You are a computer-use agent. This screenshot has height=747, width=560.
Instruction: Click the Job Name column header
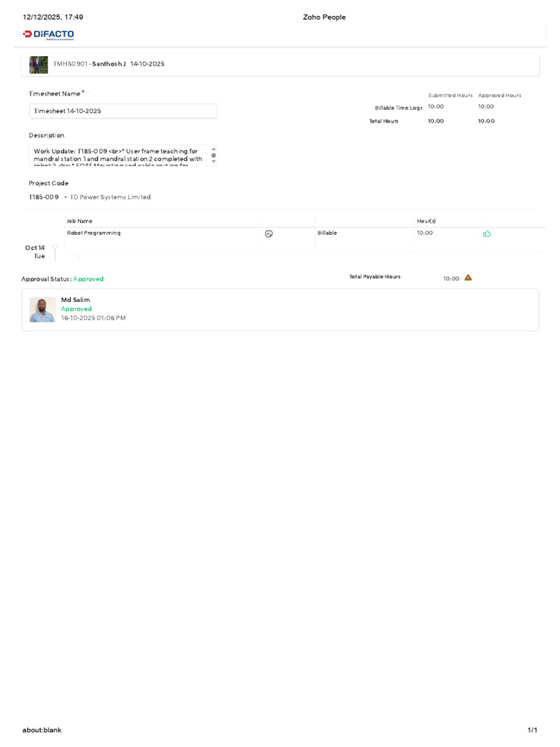tap(79, 222)
